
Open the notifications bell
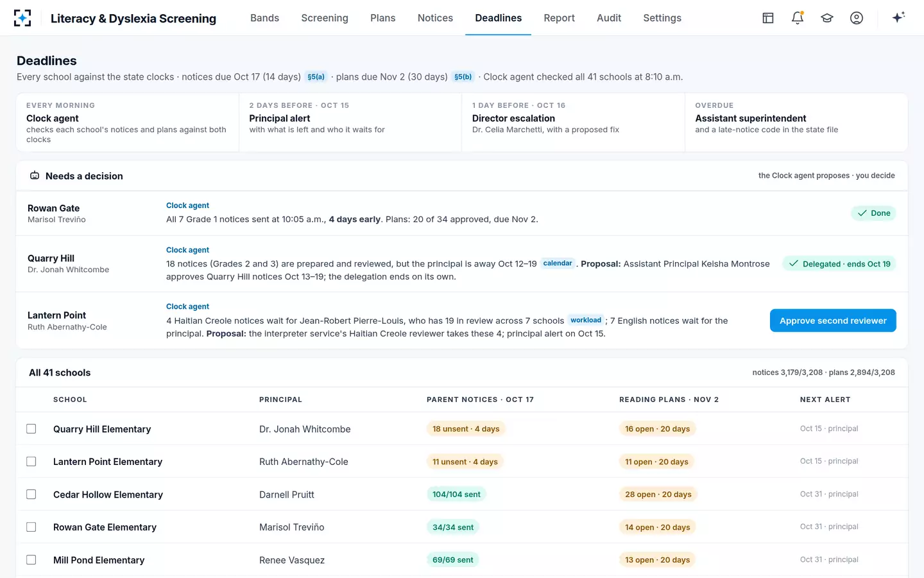click(x=798, y=18)
